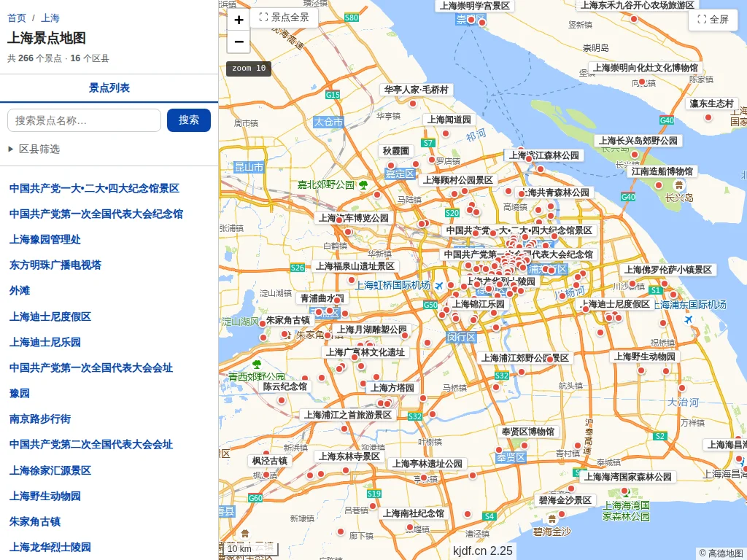Click 上海方塔园 map label

(392, 388)
